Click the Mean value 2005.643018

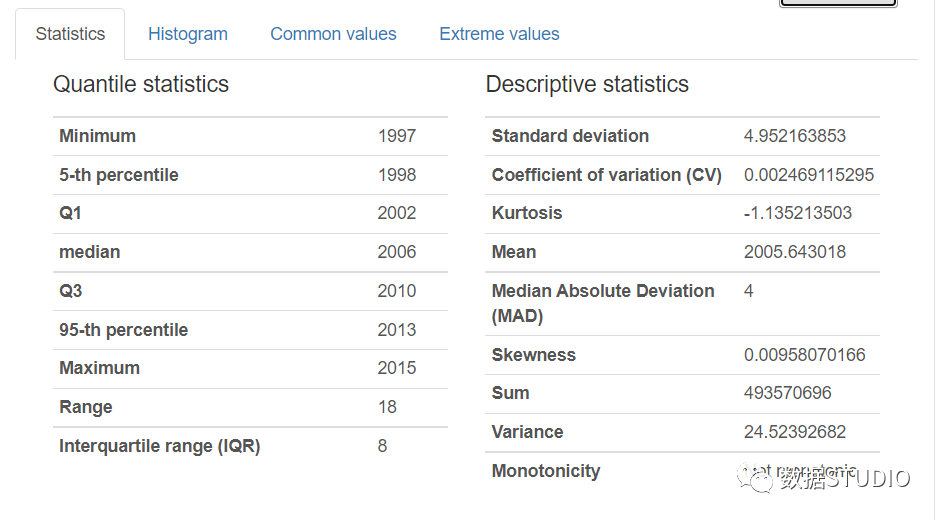(x=795, y=252)
